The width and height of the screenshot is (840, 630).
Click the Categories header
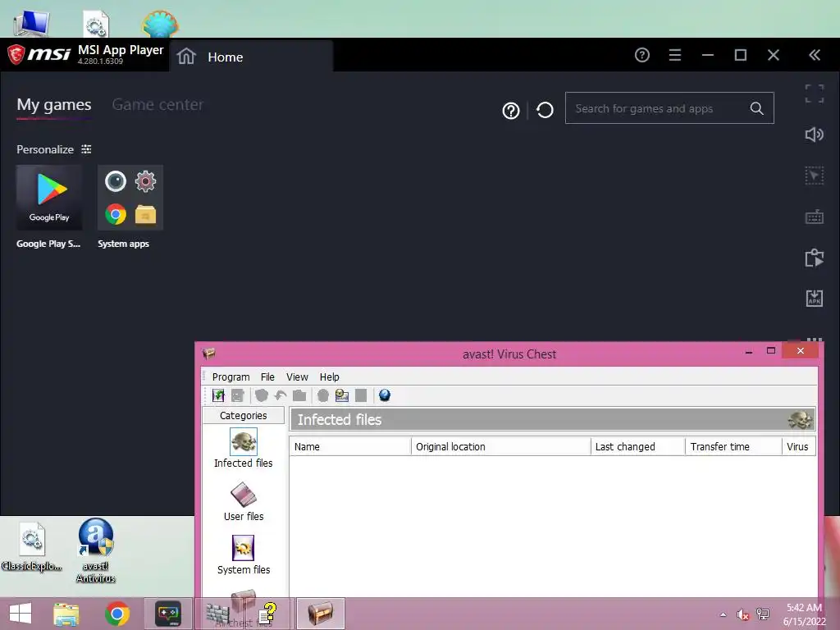tap(243, 415)
